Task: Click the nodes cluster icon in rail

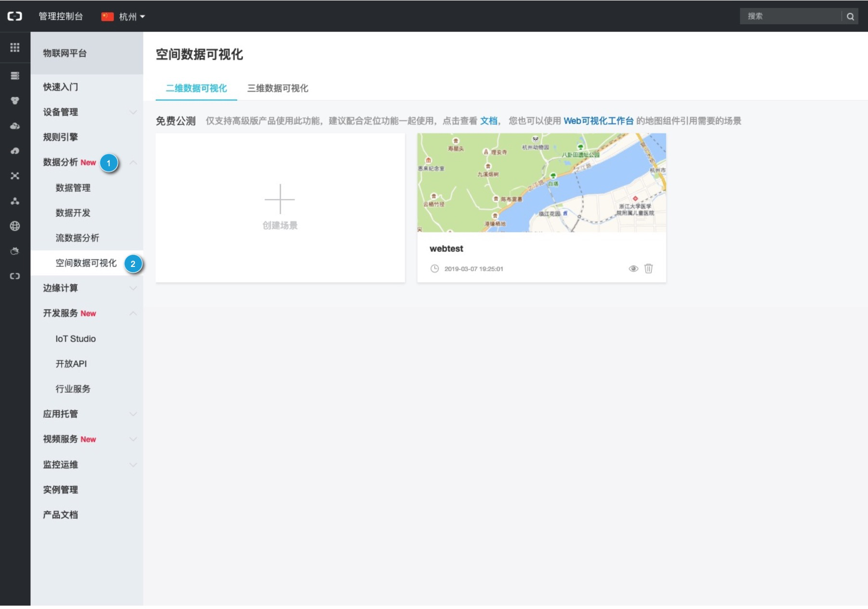Action: [x=15, y=201]
